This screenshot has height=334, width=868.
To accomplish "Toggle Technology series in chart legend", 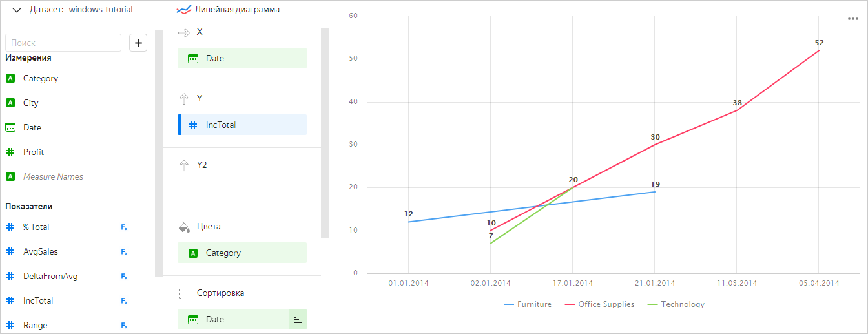I will click(676, 304).
